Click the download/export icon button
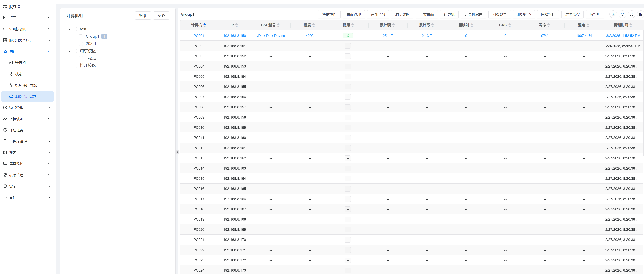 pos(613,14)
